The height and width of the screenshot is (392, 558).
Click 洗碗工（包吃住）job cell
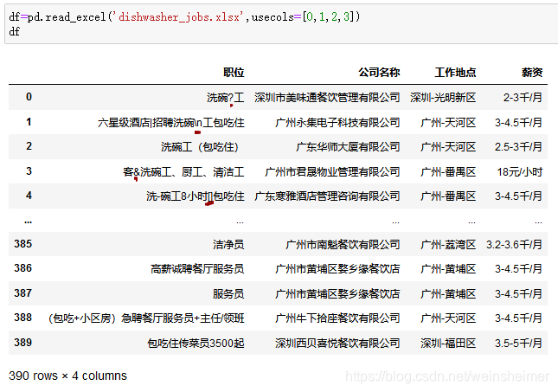[200, 147]
